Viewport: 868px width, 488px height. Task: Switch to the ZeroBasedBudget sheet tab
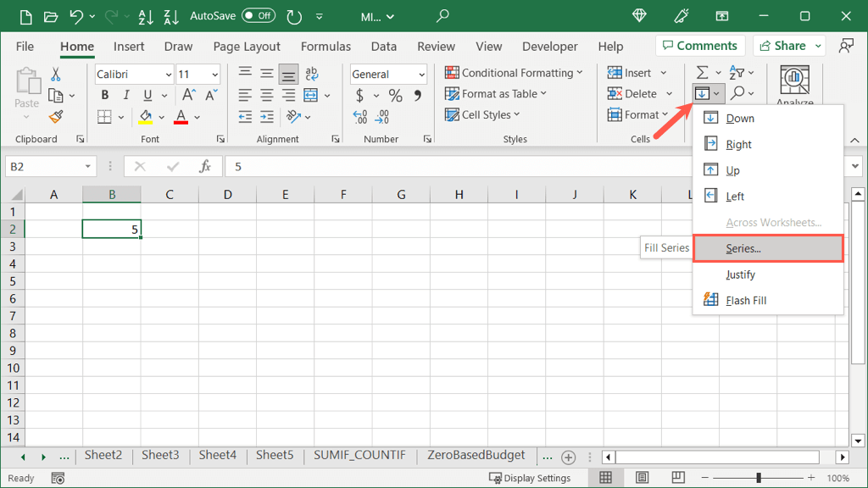tap(476, 456)
